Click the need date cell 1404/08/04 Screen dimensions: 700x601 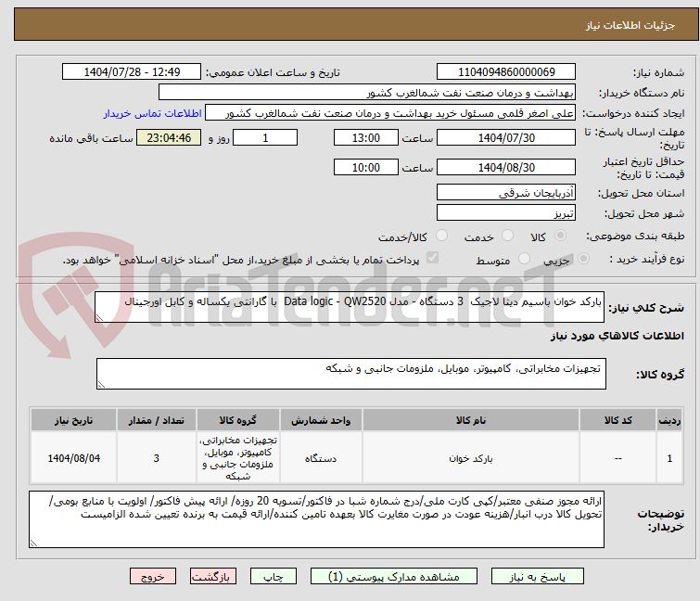point(73,458)
